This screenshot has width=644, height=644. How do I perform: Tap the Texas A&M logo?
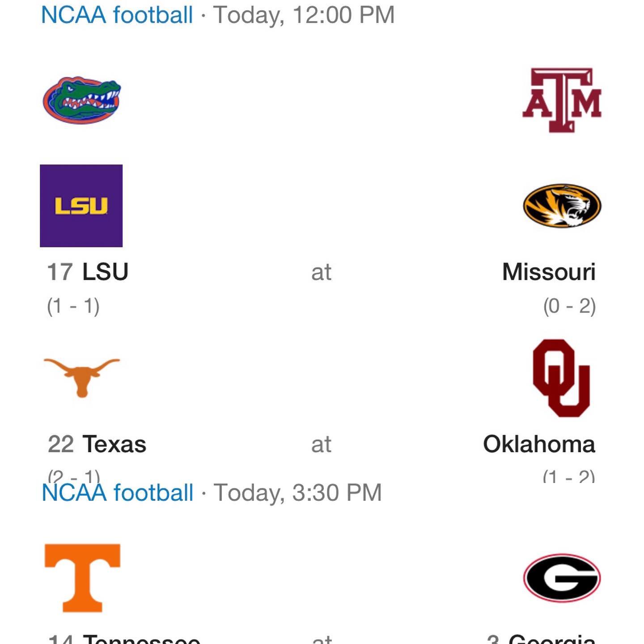(562, 100)
